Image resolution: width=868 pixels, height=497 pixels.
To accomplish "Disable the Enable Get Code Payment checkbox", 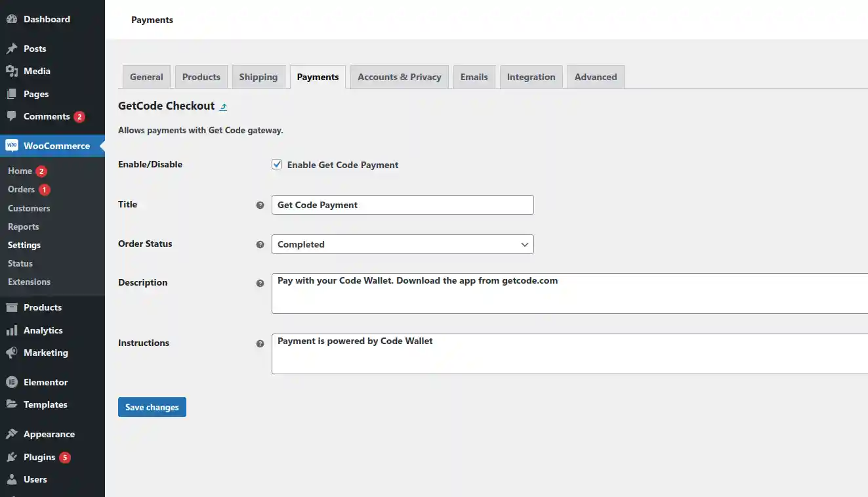I will [x=276, y=164].
